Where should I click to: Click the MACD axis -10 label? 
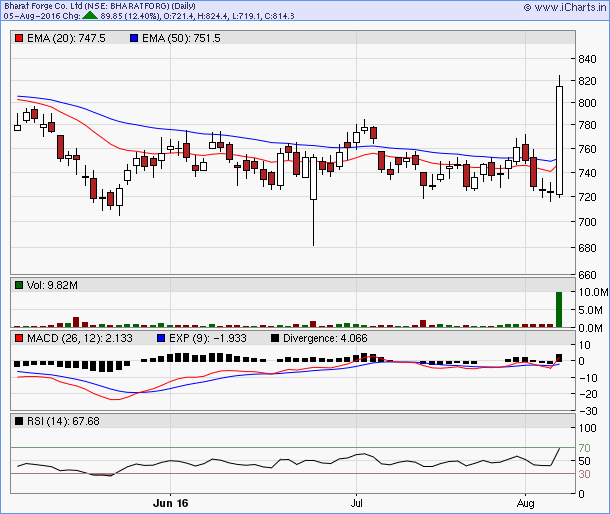[588, 378]
